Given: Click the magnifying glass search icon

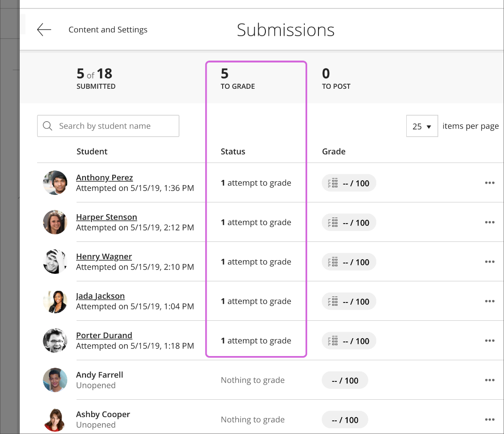Looking at the screenshot, I should pyautogui.click(x=47, y=125).
